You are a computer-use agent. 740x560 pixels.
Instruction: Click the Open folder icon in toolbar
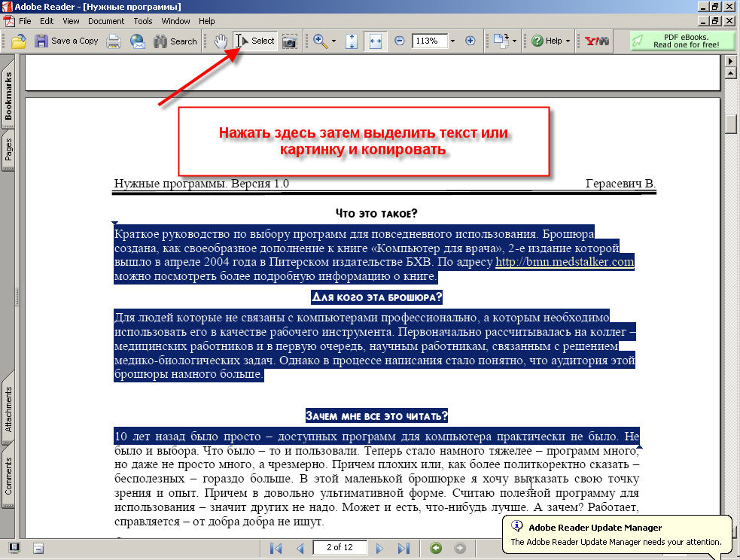tap(18, 41)
